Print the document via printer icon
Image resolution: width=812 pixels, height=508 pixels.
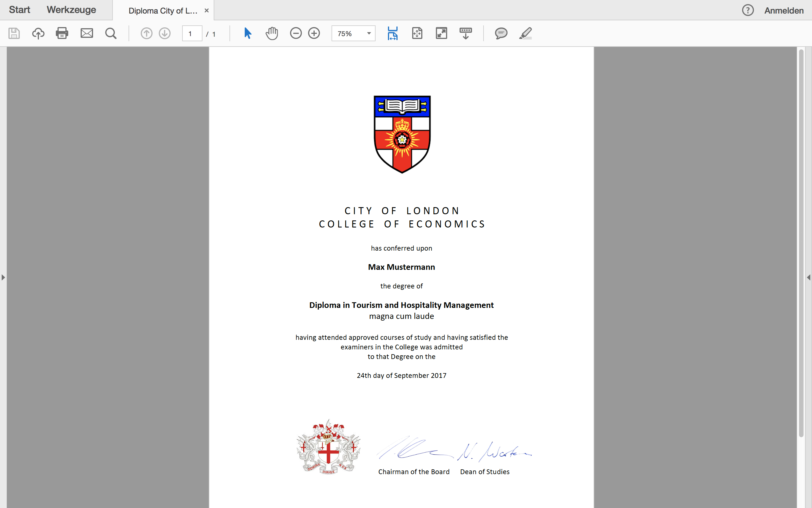62,33
